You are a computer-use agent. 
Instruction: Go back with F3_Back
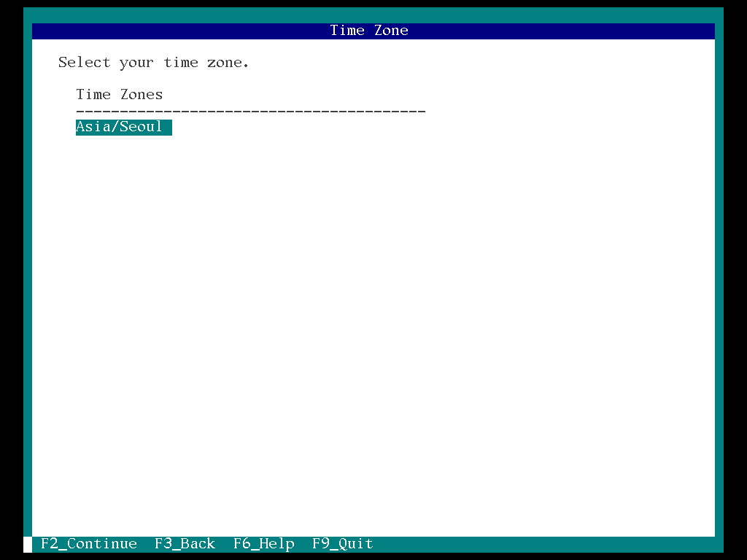[185, 544]
